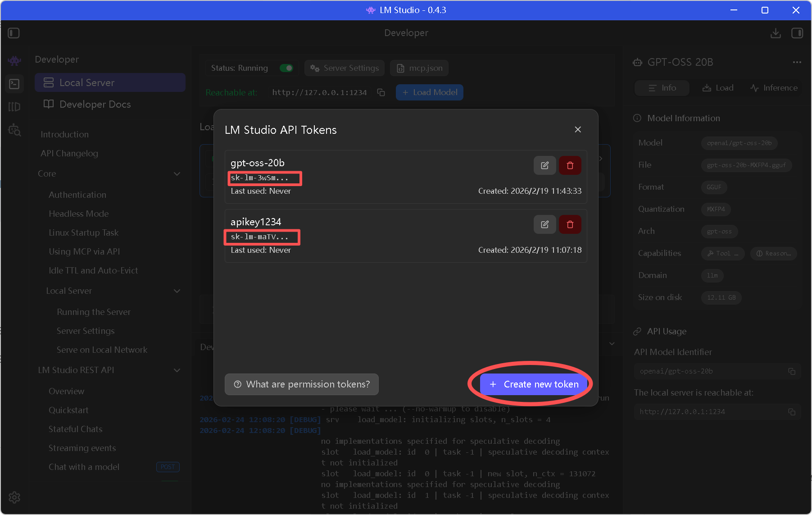Open the Discover search sidebar icon
The image size is (812, 515).
tap(14, 130)
